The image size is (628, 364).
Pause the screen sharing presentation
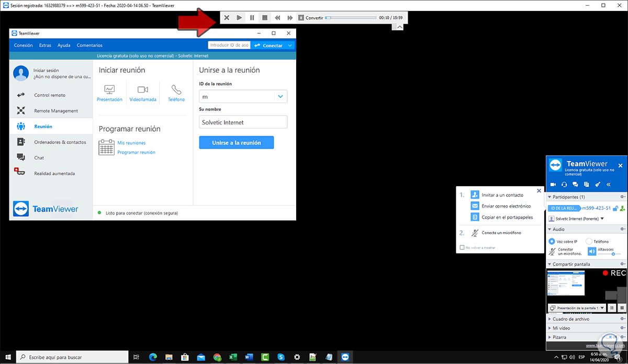[x=612, y=308]
